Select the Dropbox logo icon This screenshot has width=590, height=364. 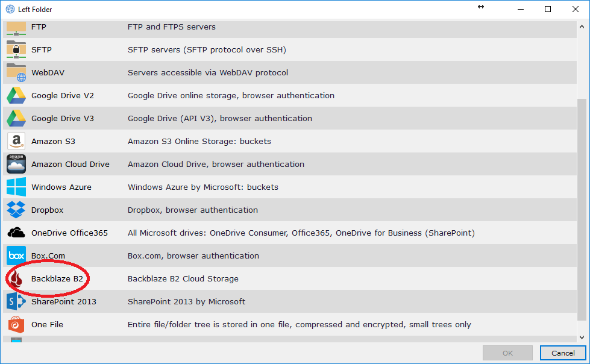tap(16, 210)
